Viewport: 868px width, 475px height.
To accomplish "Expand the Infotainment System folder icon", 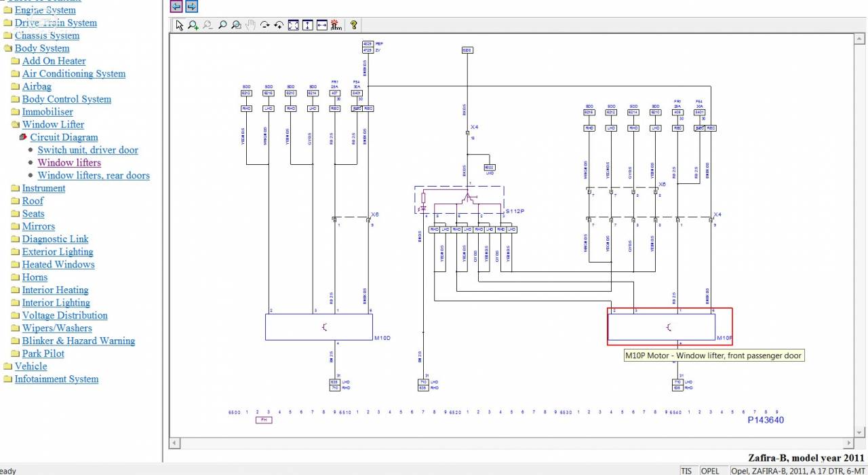I will tap(7, 379).
